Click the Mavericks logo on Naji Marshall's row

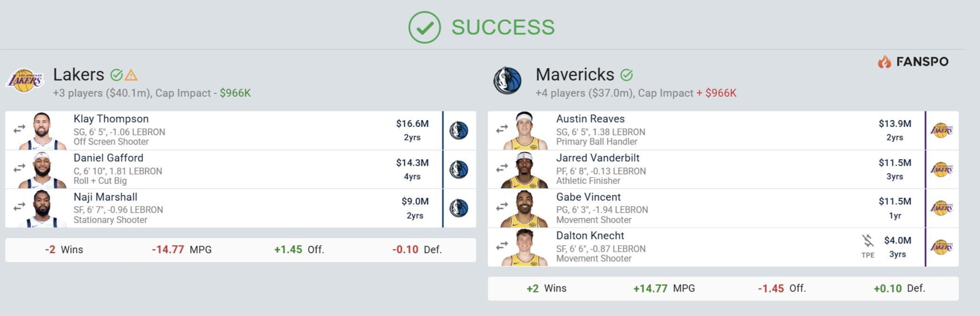coord(459,208)
